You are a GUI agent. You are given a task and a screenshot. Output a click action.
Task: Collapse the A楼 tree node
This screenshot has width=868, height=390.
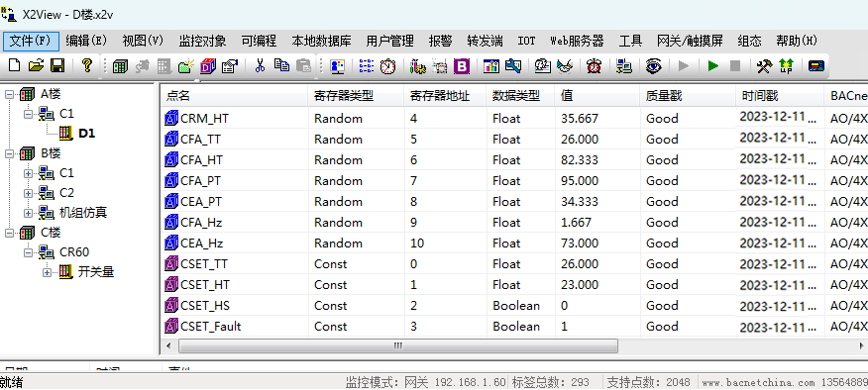point(9,94)
